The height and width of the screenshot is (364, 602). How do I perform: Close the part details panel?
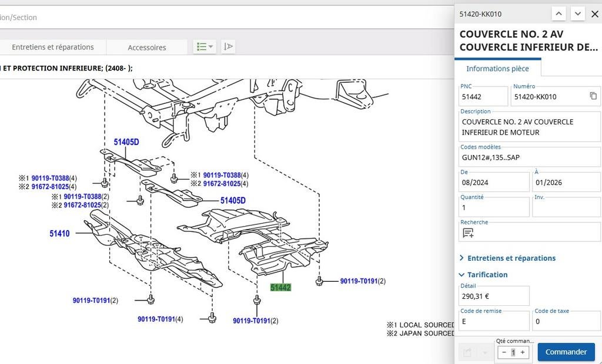point(595,14)
